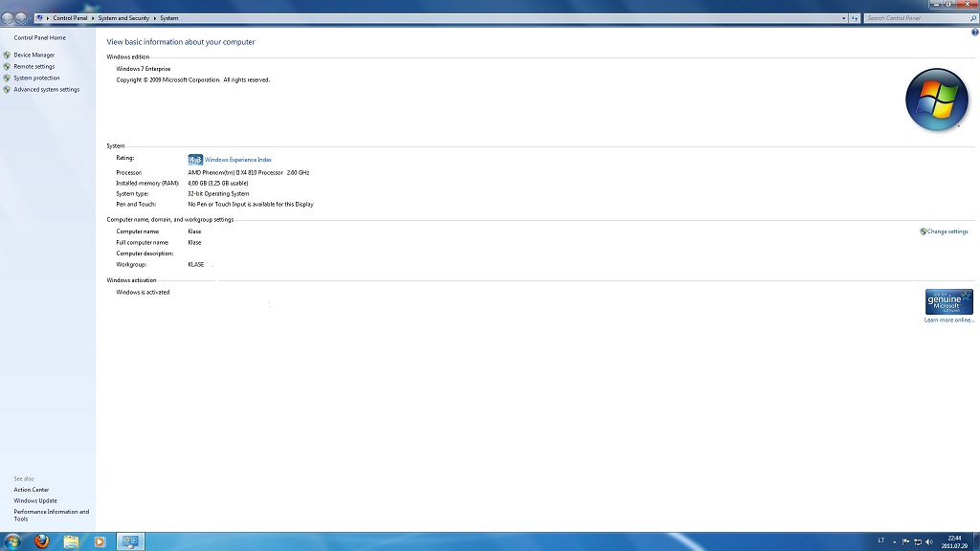Click the genuine Microsoft software badge
980x551 pixels.
click(948, 301)
